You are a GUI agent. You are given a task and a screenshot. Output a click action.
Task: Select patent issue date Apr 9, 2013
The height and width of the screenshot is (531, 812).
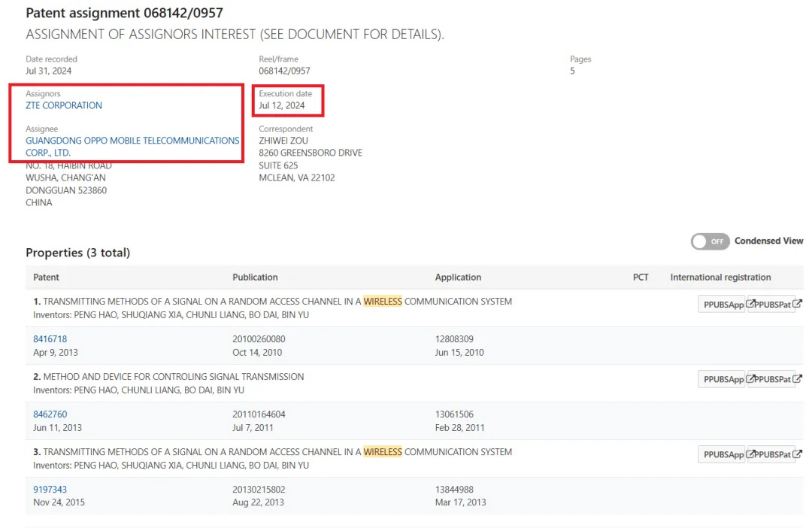coord(56,353)
